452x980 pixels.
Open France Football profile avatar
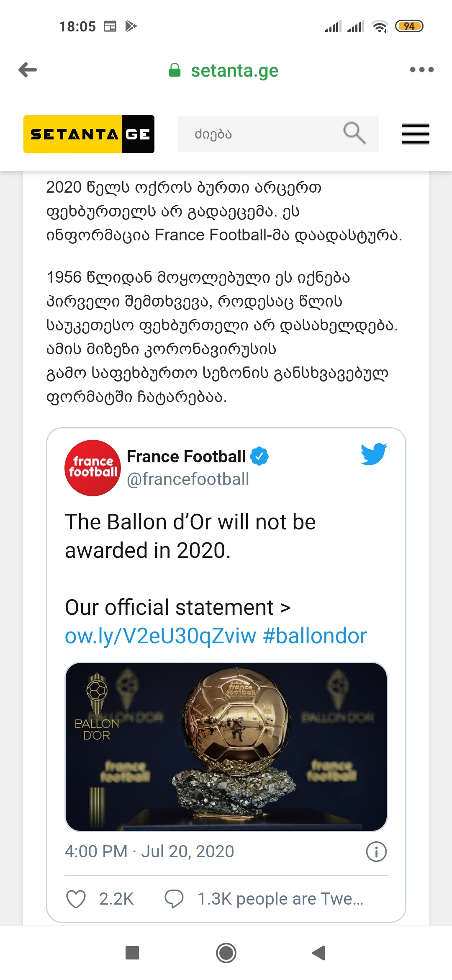(x=92, y=468)
